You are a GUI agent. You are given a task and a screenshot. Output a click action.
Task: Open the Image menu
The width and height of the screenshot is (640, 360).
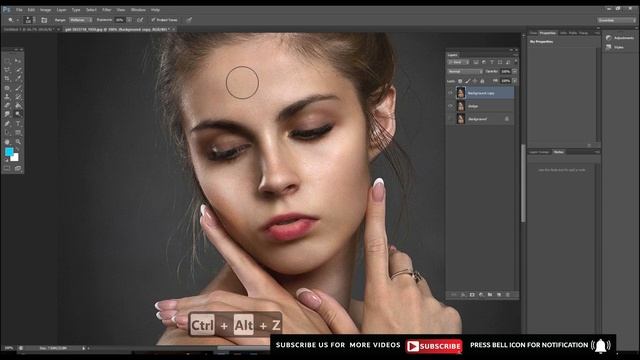coord(46,10)
